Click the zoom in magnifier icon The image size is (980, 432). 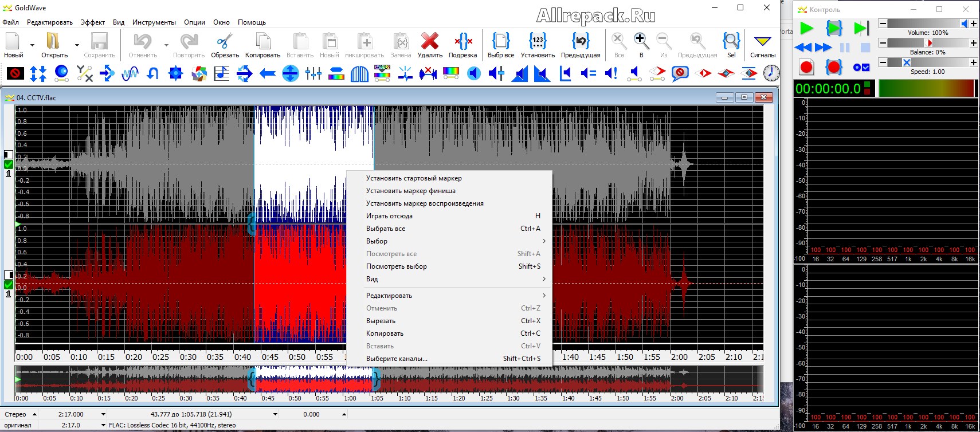(641, 41)
